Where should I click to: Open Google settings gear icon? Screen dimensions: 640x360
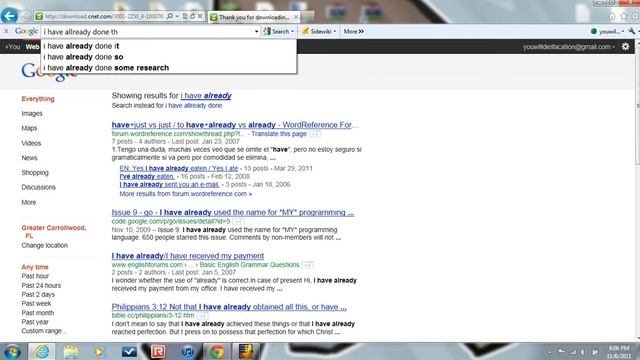coord(625,47)
